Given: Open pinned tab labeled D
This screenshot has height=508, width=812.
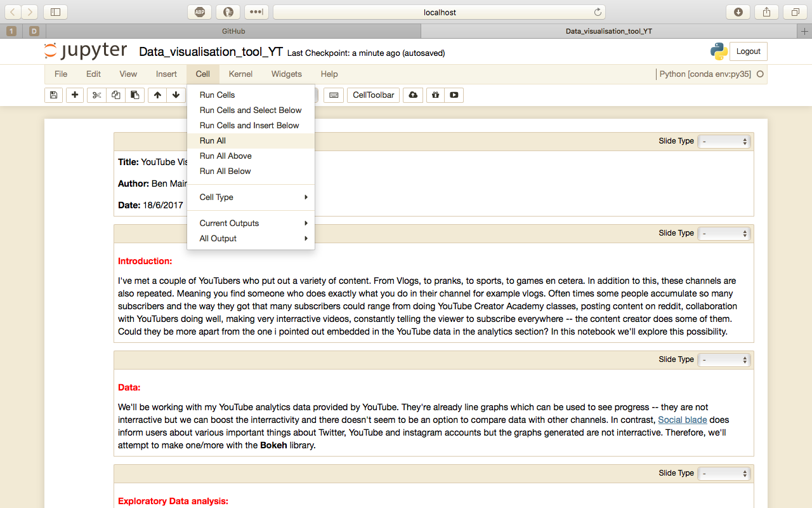Looking at the screenshot, I should 34,31.
